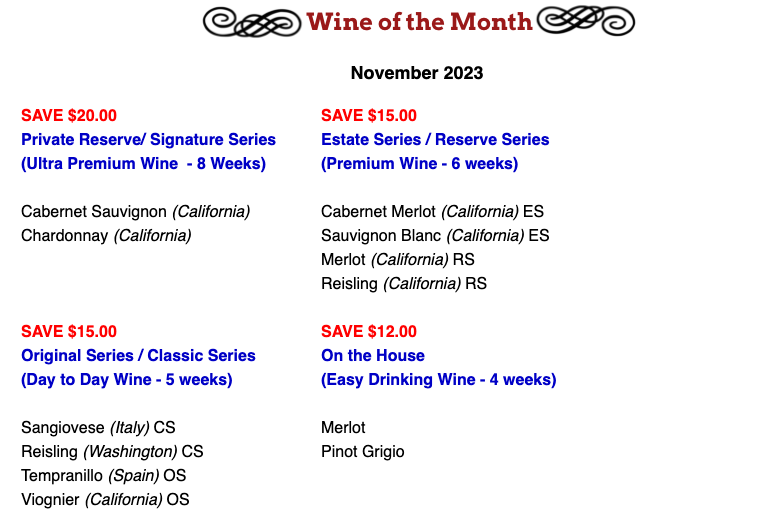Select Chardonnay (California) entry
759x523 pixels.
pyautogui.click(x=106, y=236)
